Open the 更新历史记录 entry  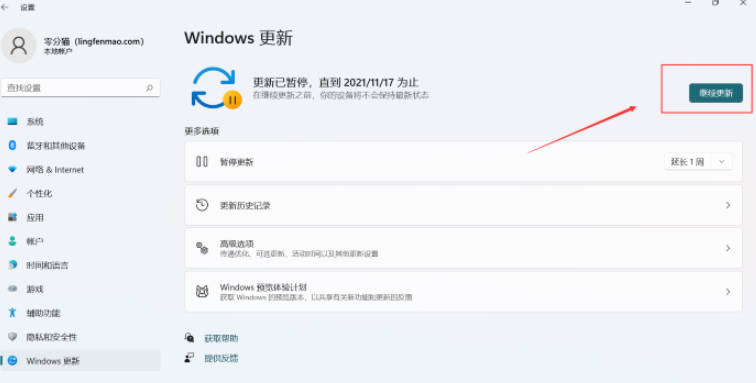point(463,205)
